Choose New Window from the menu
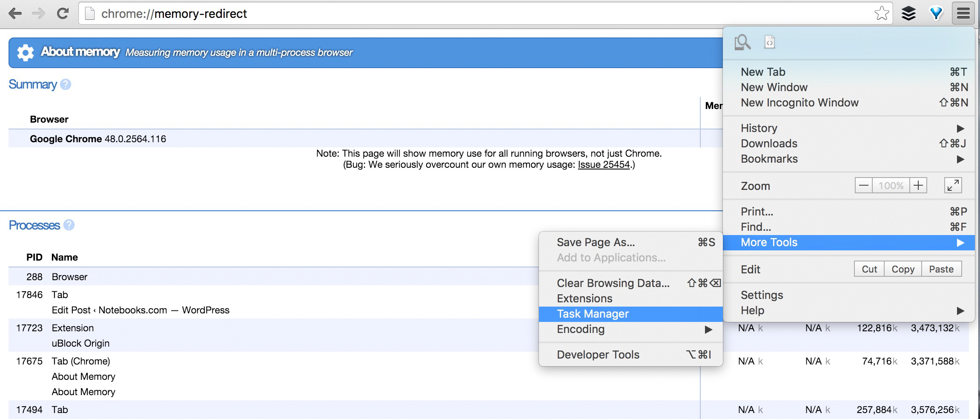The width and height of the screenshot is (980, 419). tap(849, 87)
